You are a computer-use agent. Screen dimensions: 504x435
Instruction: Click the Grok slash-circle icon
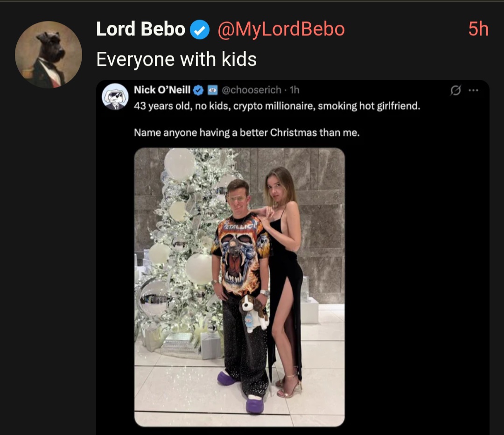tap(455, 91)
